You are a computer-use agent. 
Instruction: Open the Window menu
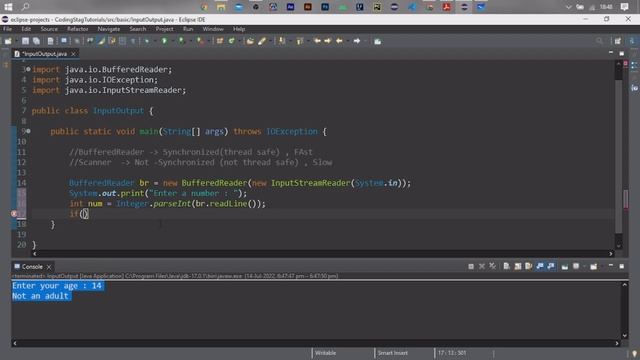click(x=213, y=29)
